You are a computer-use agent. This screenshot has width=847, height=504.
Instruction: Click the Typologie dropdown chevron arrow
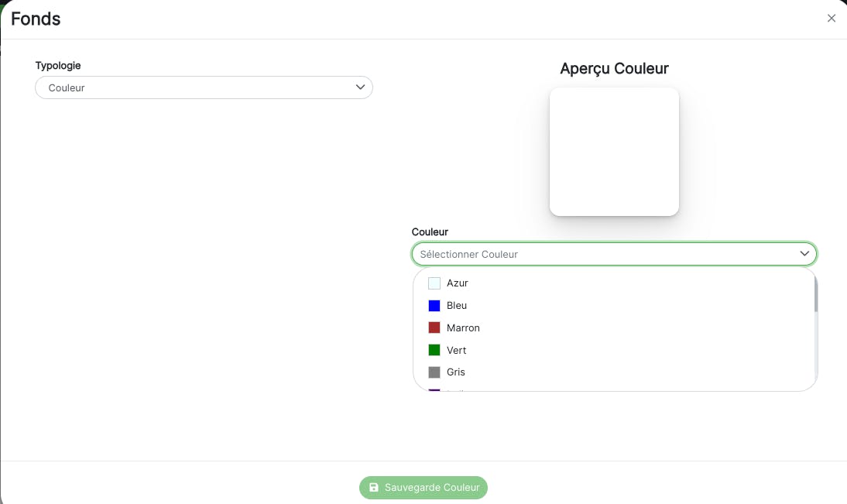[x=360, y=87]
